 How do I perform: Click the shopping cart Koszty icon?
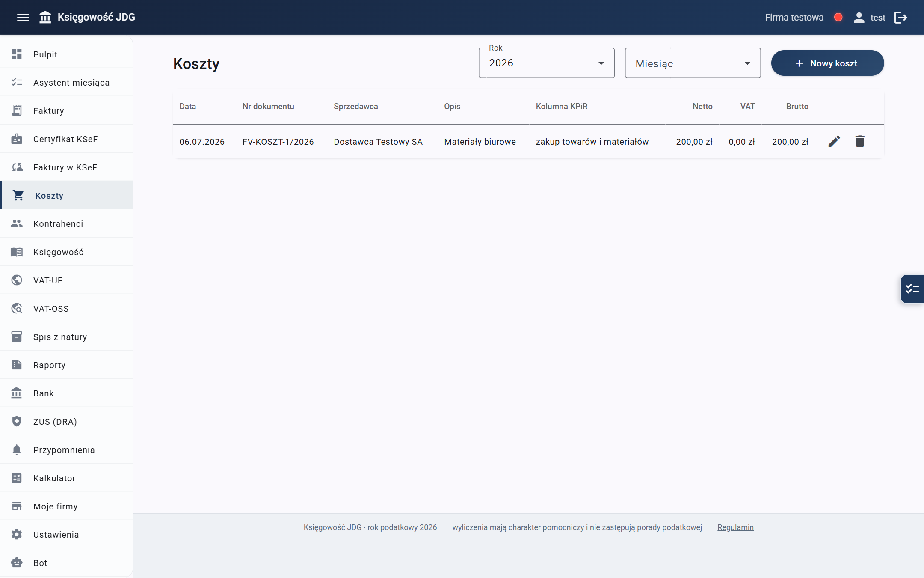click(18, 195)
